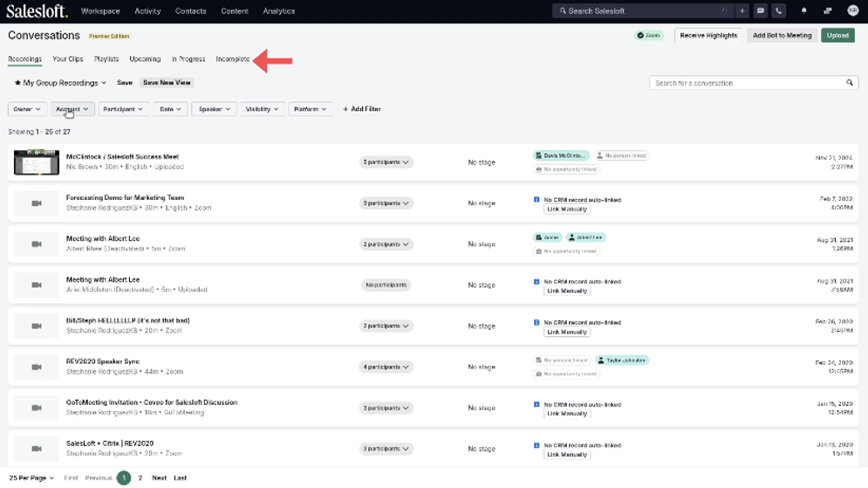Viewport: 868px width, 488px height.
Task: Open the phone dialer icon
Action: click(778, 10)
